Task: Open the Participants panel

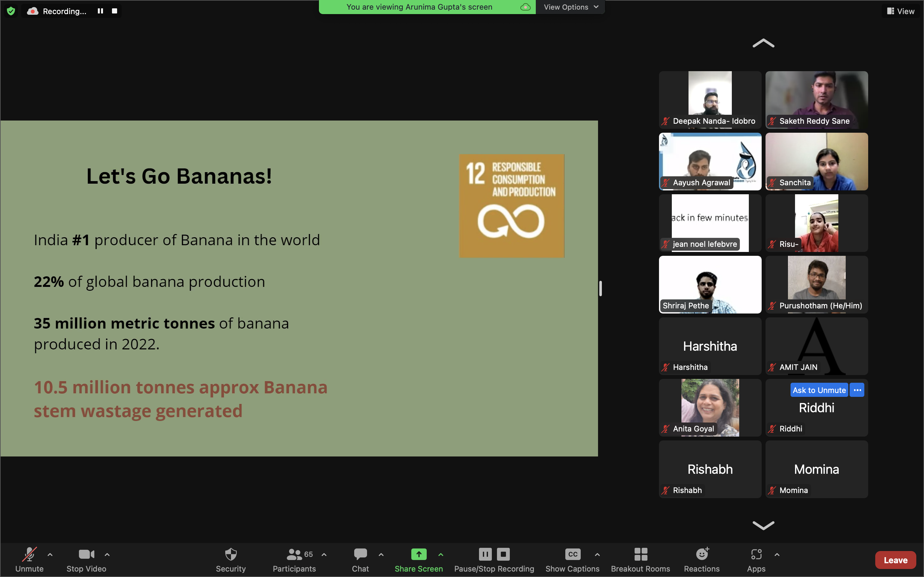Action: [294, 559]
